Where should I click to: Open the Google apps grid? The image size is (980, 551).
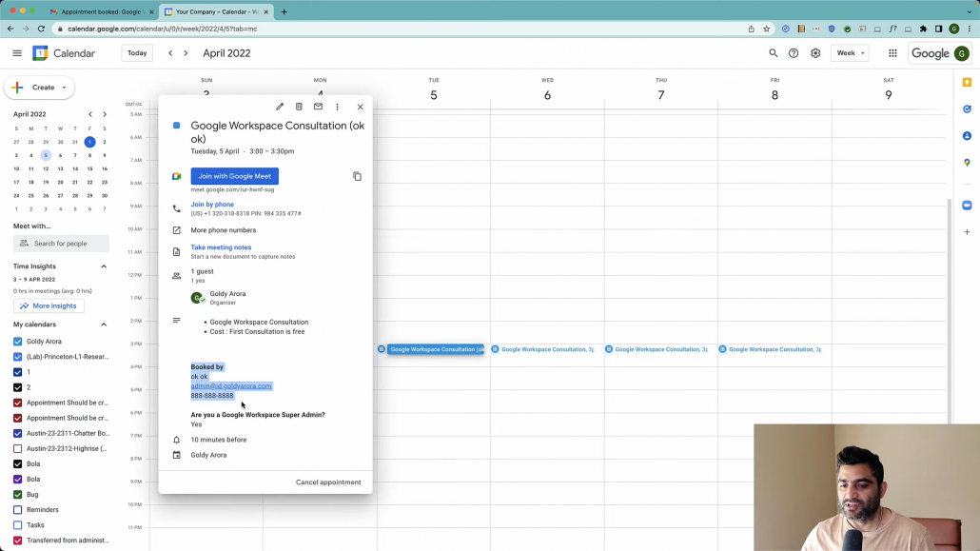click(x=892, y=53)
